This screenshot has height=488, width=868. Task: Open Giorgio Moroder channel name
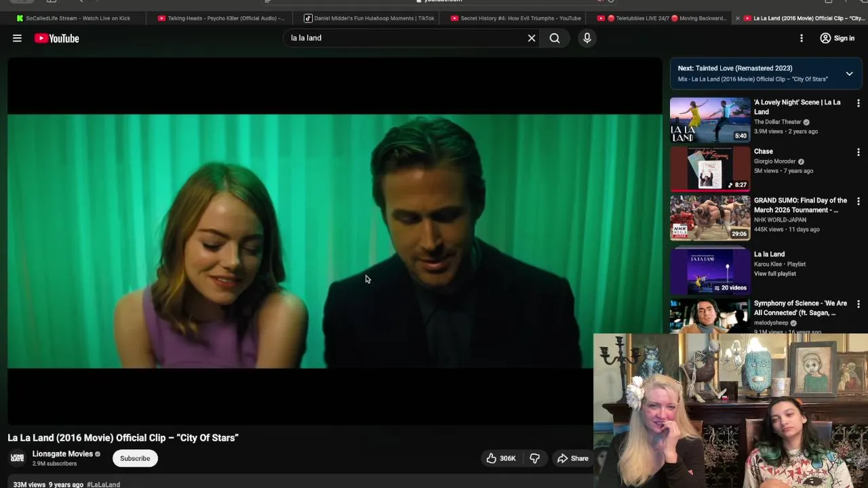pos(775,161)
